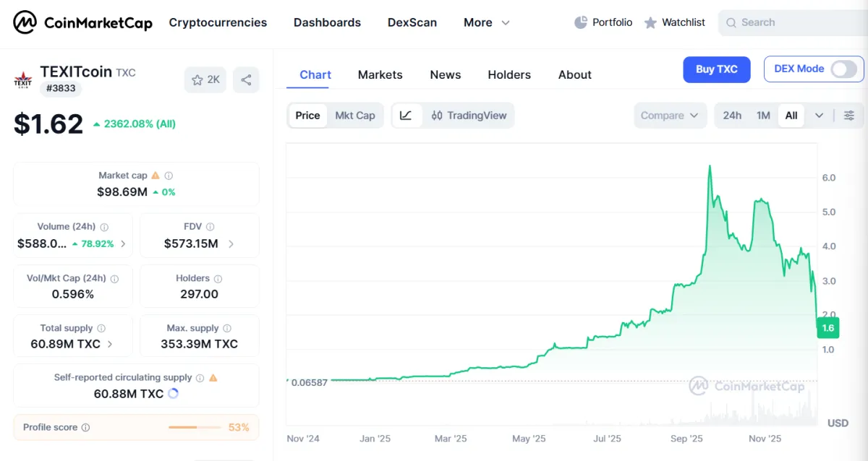
Task: Open the Compare dropdown
Action: [x=670, y=116]
